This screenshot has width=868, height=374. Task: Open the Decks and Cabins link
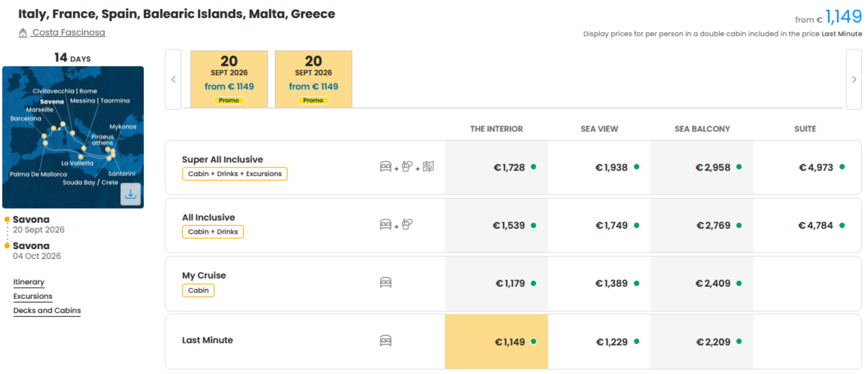pyautogui.click(x=47, y=310)
